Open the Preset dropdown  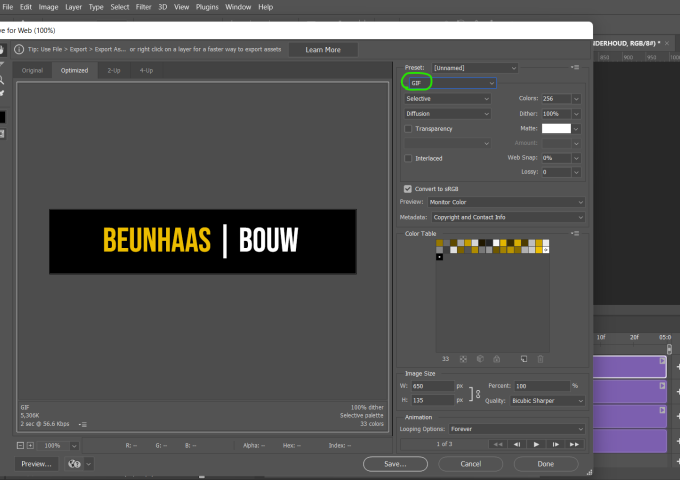pyautogui.click(x=475, y=68)
